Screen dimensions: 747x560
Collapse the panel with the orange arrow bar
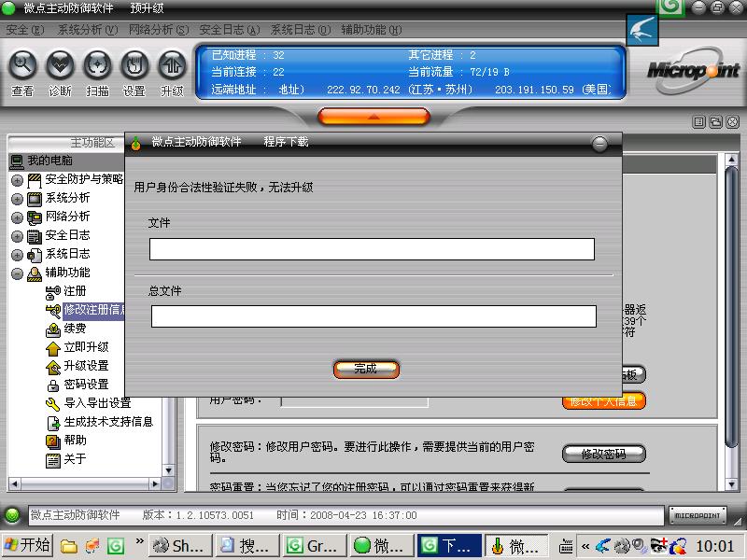[x=374, y=116]
